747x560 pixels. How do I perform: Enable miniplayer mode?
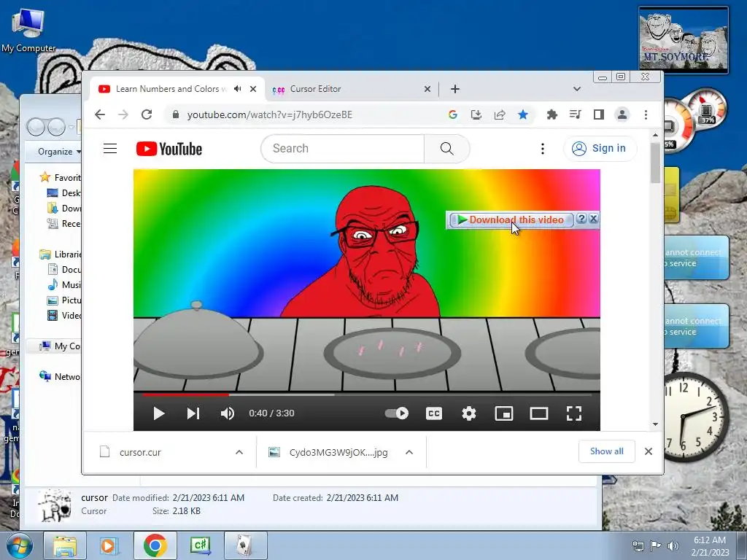pyautogui.click(x=503, y=413)
